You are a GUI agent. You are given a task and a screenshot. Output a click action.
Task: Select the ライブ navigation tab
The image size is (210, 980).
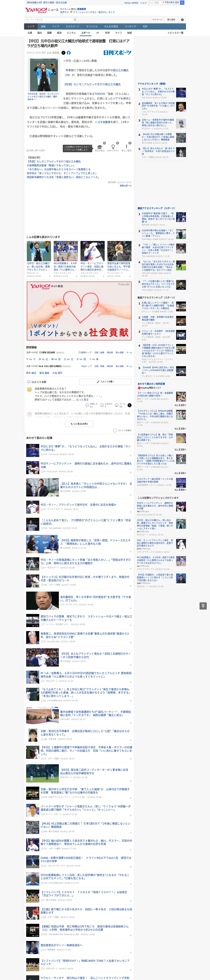(x=56, y=27)
